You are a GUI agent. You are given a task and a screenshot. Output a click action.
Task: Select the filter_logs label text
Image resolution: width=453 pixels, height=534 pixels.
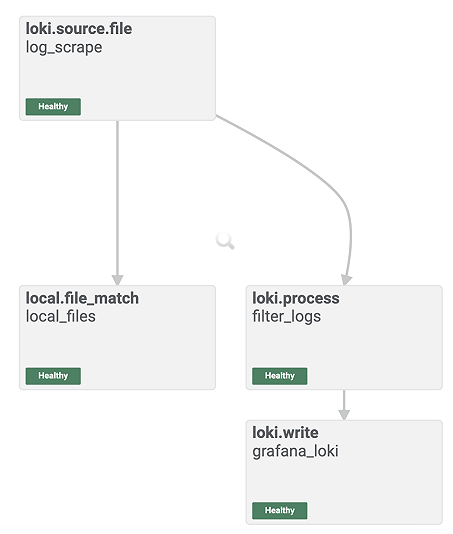click(286, 316)
